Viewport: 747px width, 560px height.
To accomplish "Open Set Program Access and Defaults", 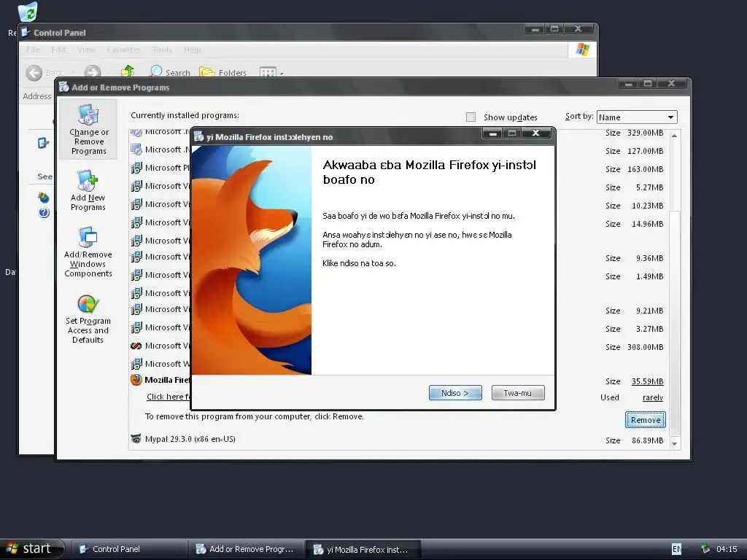I will coord(88,319).
